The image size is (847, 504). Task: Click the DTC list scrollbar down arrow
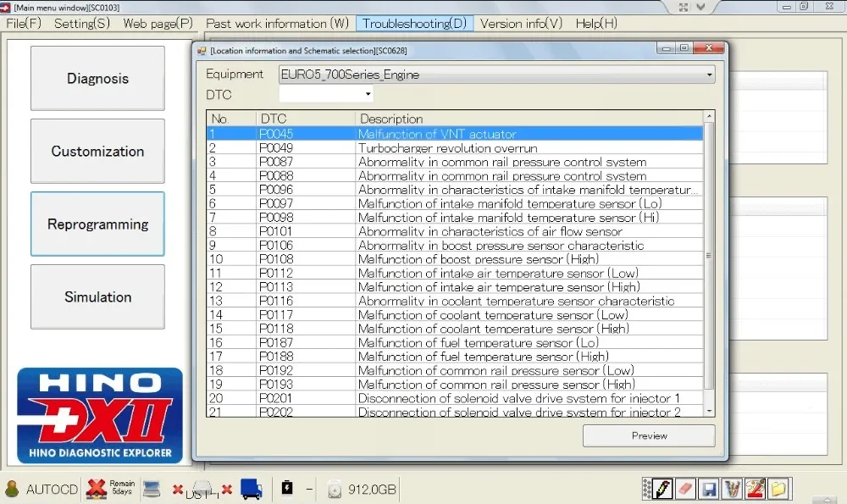tap(708, 412)
